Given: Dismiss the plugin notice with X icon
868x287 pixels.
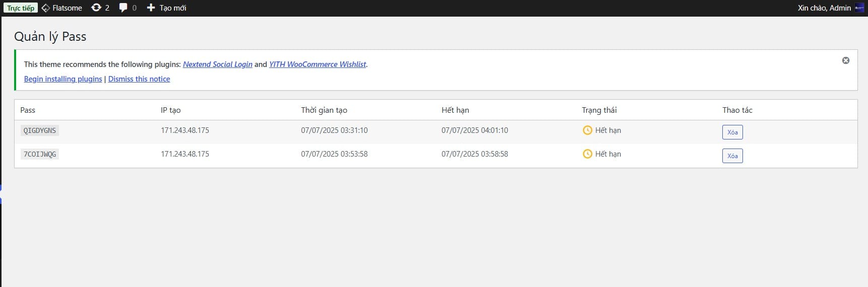Looking at the screenshot, I should click(845, 60).
